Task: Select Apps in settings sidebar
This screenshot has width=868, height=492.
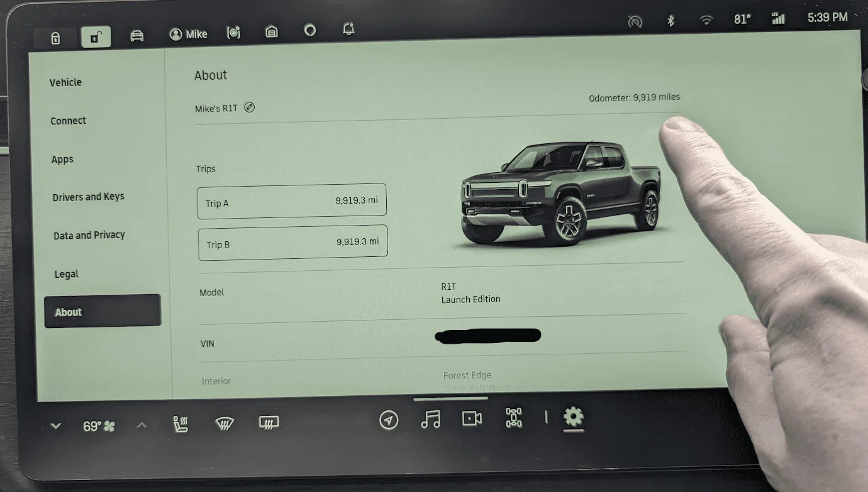Action: [x=62, y=159]
